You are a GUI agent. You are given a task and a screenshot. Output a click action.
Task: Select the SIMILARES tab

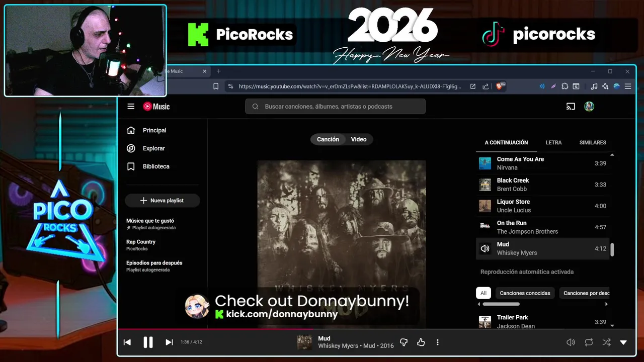tap(593, 143)
